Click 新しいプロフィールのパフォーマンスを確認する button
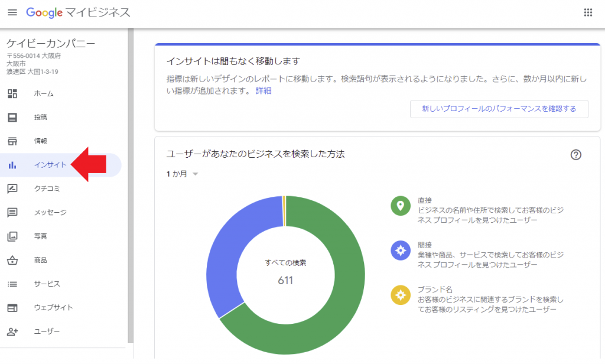The image size is (605, 364). (499, 109)
